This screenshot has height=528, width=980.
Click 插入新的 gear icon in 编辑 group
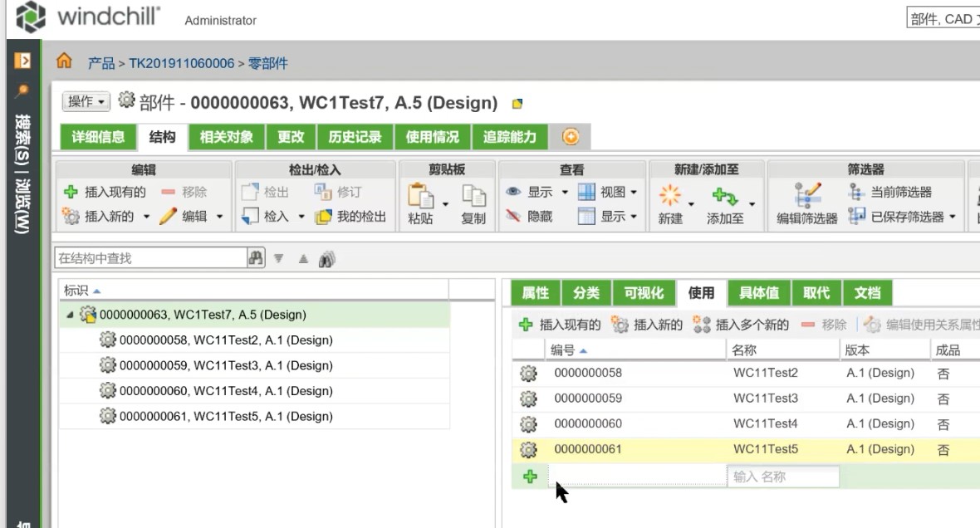click(x=71, y=216)
